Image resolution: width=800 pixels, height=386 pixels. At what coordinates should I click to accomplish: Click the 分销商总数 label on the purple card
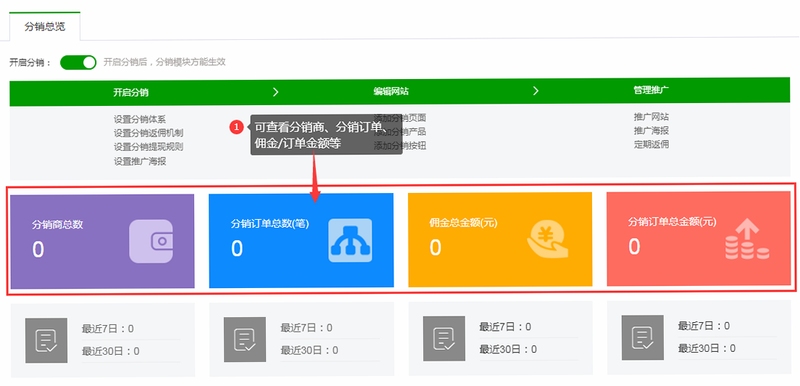[58, 224]
